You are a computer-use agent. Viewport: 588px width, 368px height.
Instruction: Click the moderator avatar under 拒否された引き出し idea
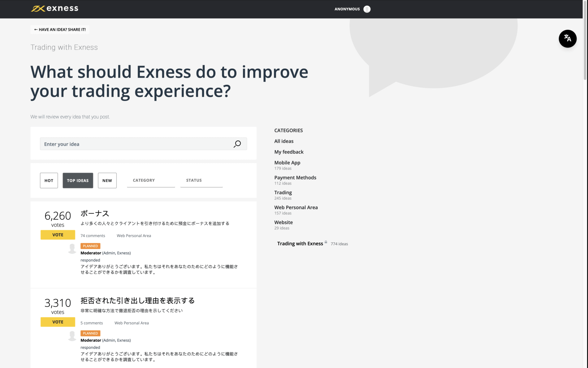click(72, 336)
